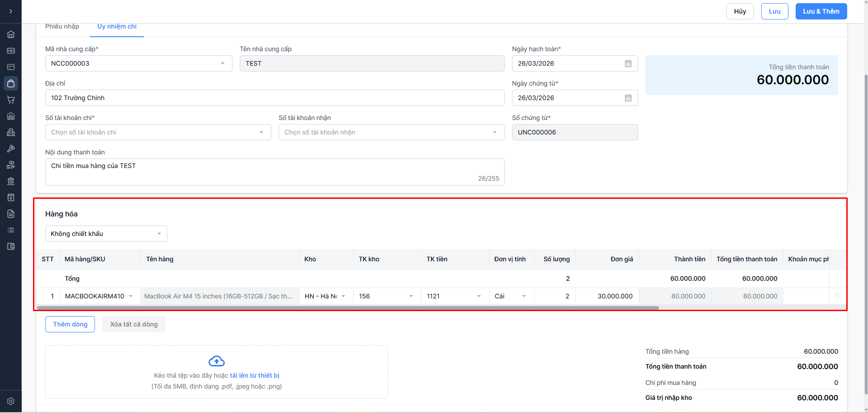Click the goods table horizontal scrollbar
The width and height of the screenshot is (868, 413).
(347, 307)
